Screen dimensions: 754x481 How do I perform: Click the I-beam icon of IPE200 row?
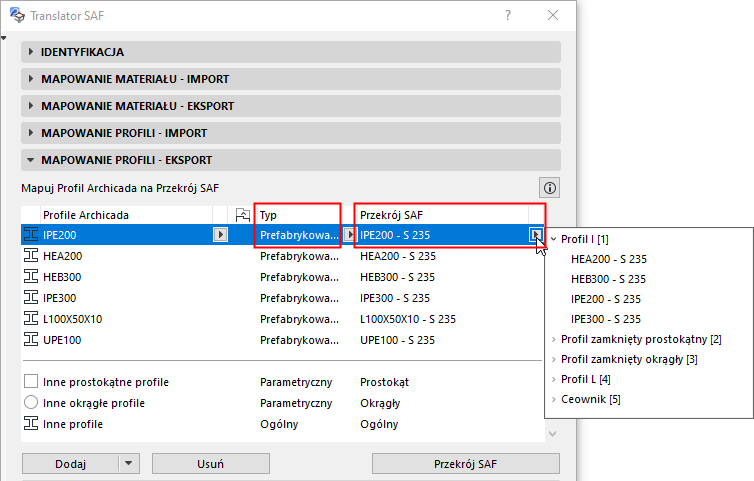(31, 235)
